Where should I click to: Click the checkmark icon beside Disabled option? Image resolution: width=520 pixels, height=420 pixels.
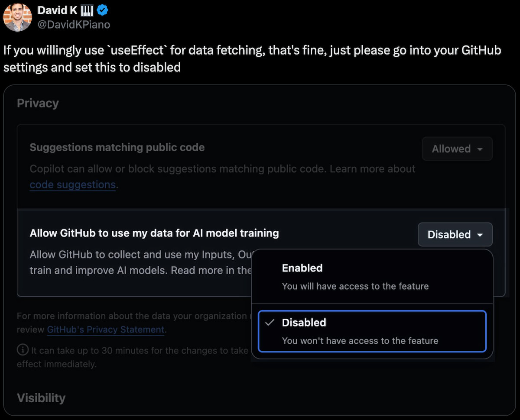click(x=270, y=323)
